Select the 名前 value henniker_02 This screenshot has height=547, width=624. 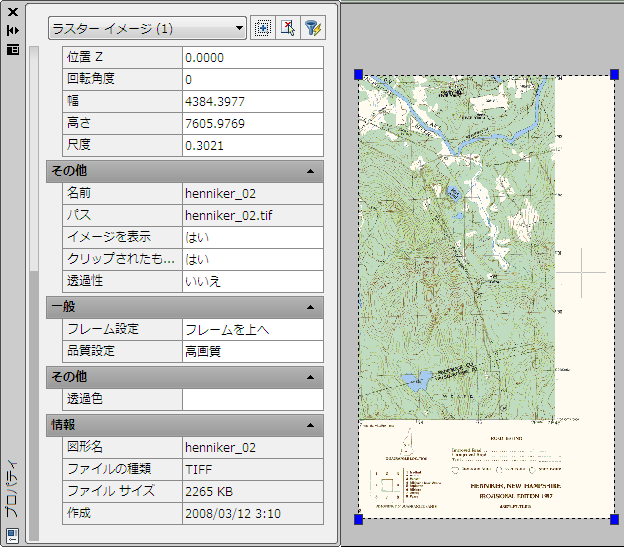coord(253,194)
